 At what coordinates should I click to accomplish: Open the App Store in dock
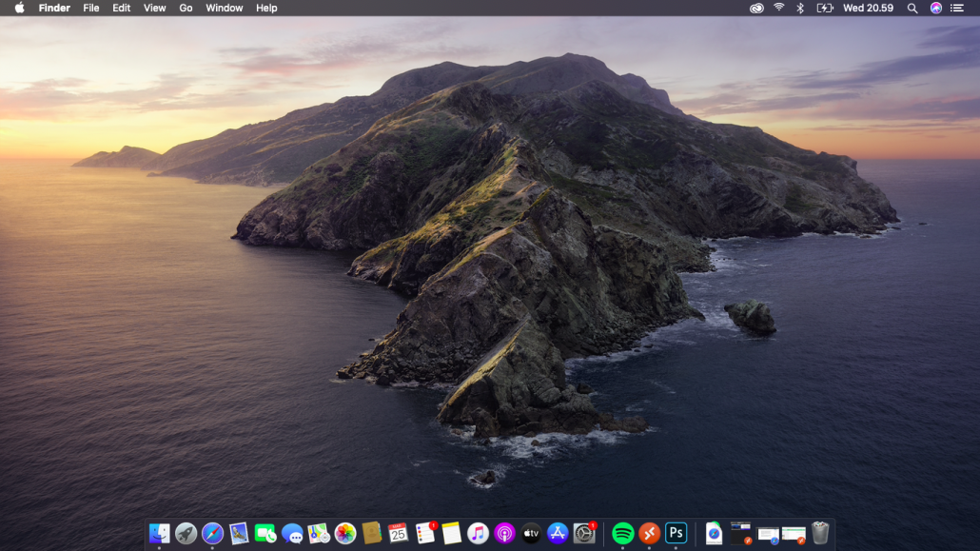558,533
